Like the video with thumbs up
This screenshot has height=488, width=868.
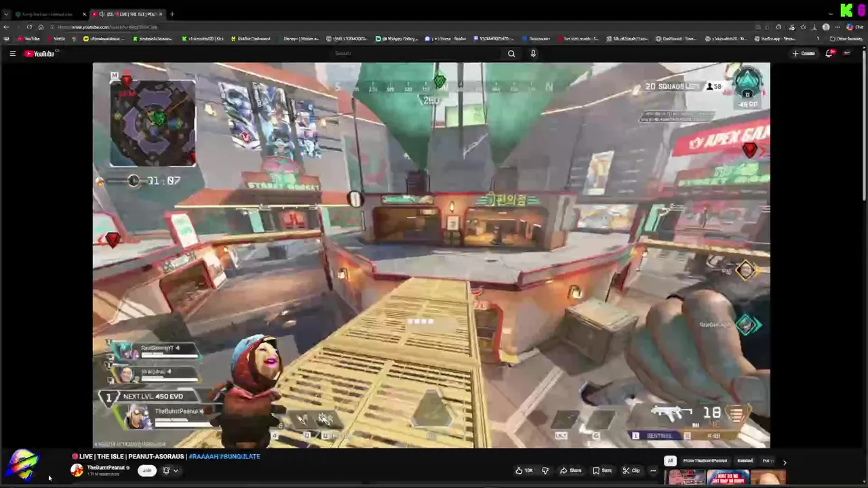tap(524, 470)
